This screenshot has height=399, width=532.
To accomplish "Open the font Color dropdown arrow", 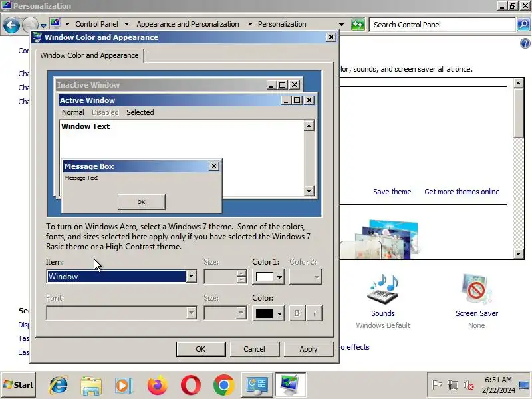I will tap(279, 313).
